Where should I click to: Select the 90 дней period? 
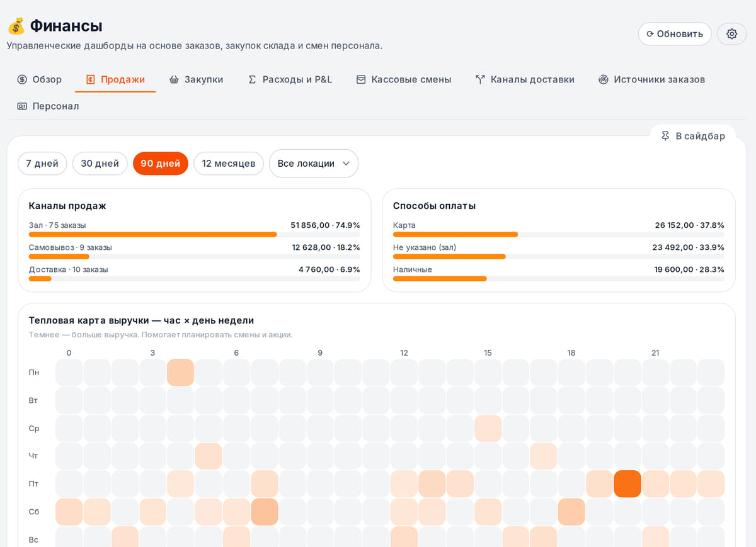pos(161,164)
